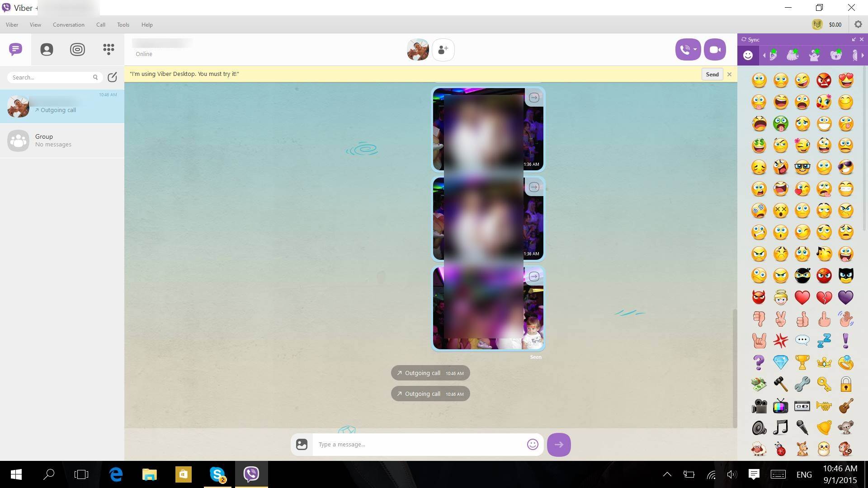This screenshot has width=868, height=488.
Task: Forward the first photo message
Action: [x=534, y=98]
